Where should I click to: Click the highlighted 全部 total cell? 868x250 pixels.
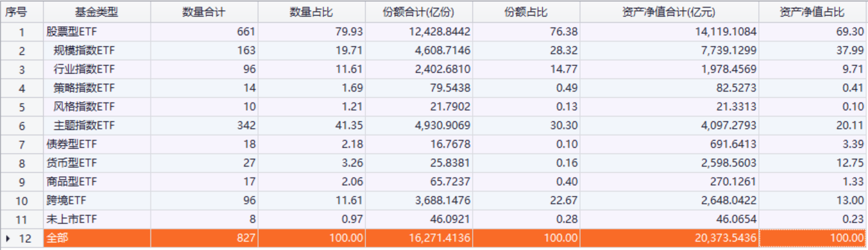pos(58,239)
